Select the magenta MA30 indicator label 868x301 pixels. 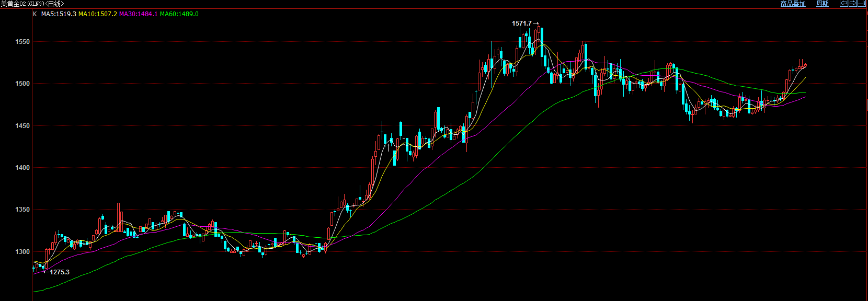pyautogui.click(x=138, y=14)
